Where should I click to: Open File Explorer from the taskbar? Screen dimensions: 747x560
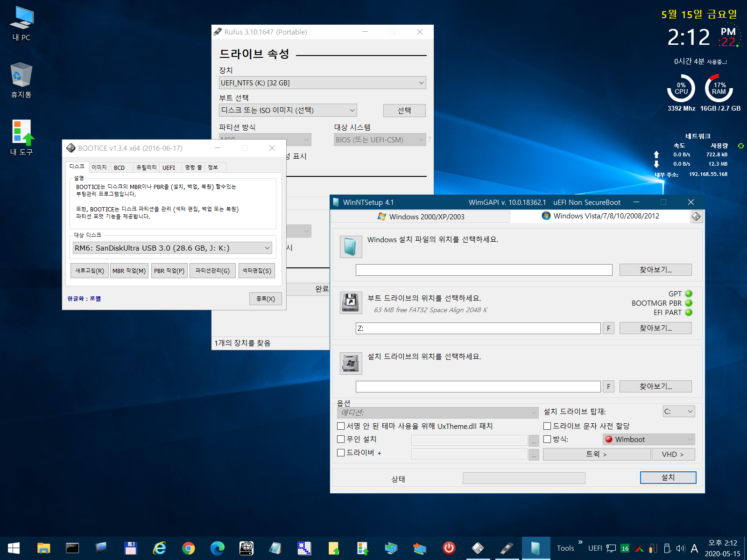click(x=43, y=548)
